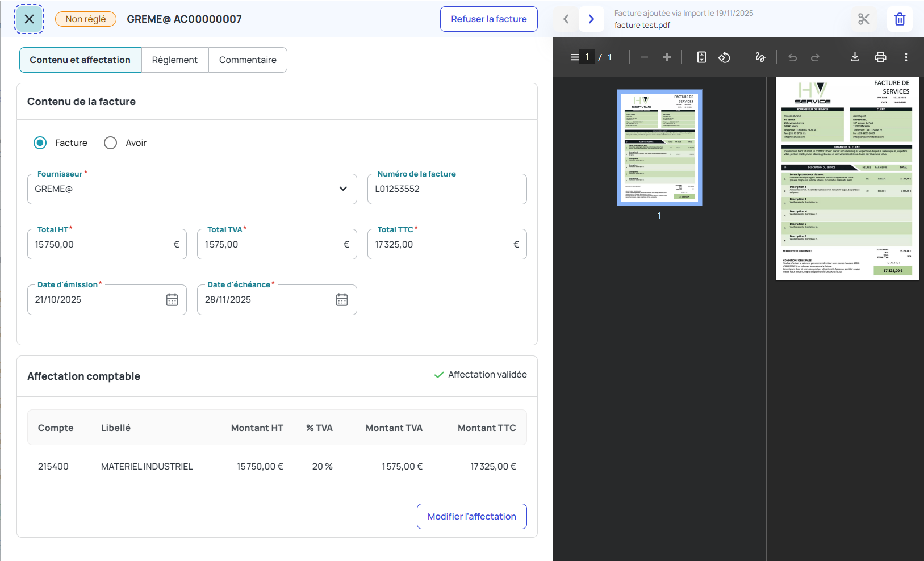Activate the PDF draw annotation tool
This screenshot has height=561, width=924.
(760, 57)
